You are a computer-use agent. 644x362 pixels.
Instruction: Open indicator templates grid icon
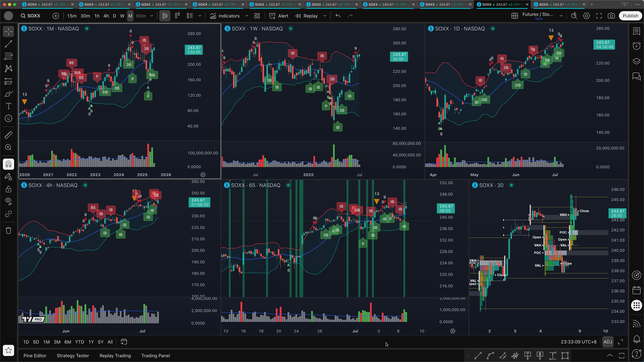(x=257, y=16)
